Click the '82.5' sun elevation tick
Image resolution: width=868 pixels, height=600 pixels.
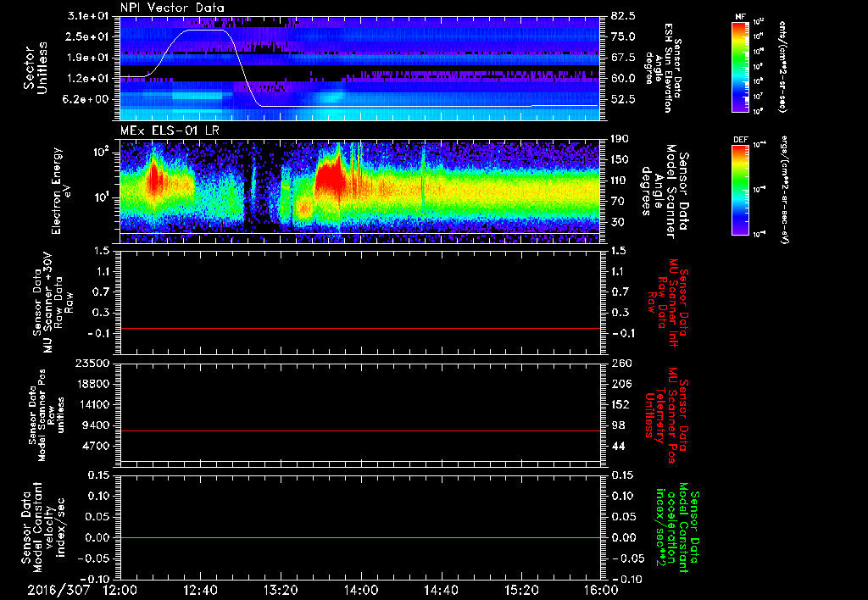click(x=623, y=16)
